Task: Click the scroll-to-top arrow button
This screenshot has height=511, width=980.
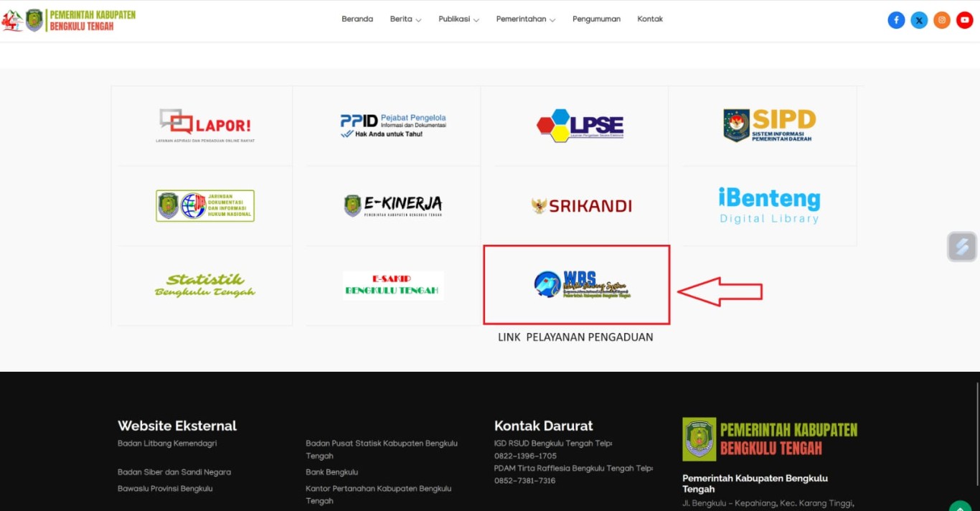Action: pos(960,506)
